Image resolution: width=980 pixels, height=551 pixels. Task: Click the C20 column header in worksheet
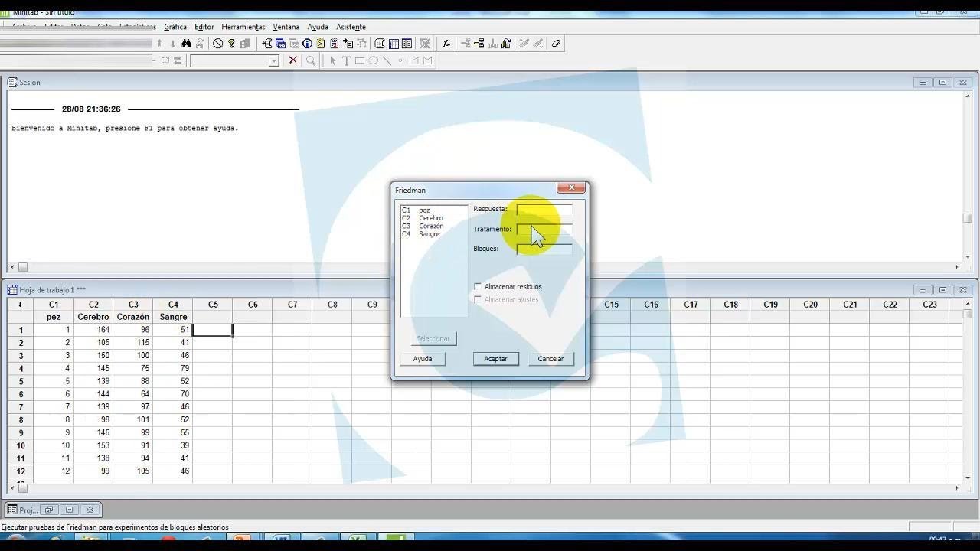(810, 305)
